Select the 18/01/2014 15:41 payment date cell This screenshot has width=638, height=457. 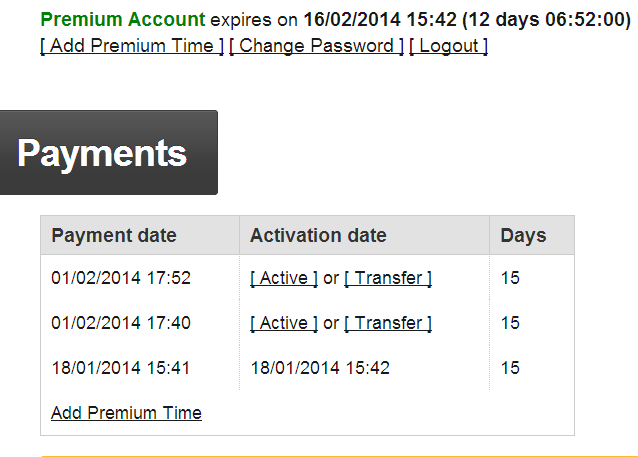[121, 368]
